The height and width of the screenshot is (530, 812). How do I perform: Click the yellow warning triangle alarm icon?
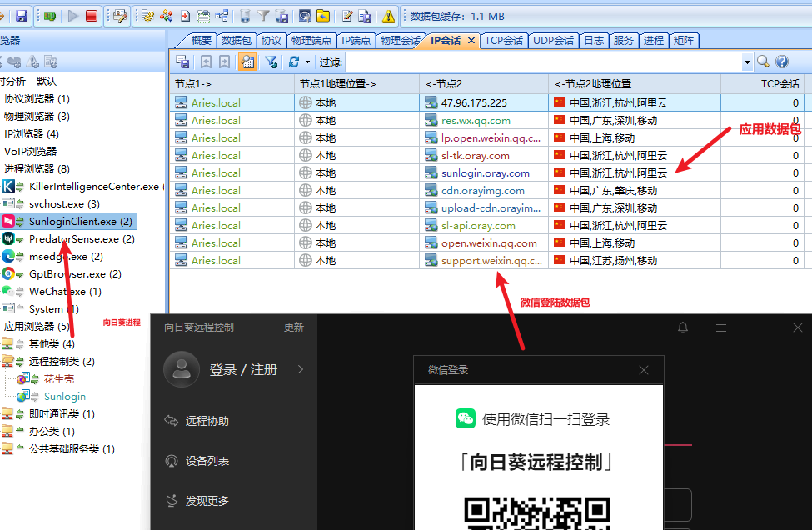[388, 16]
